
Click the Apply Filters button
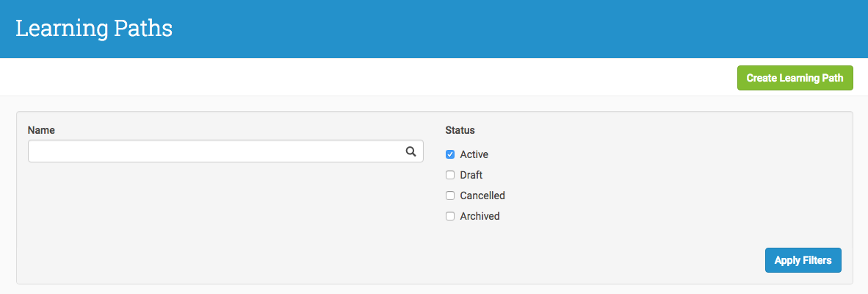pyautogui.click(x=803, y=260)
